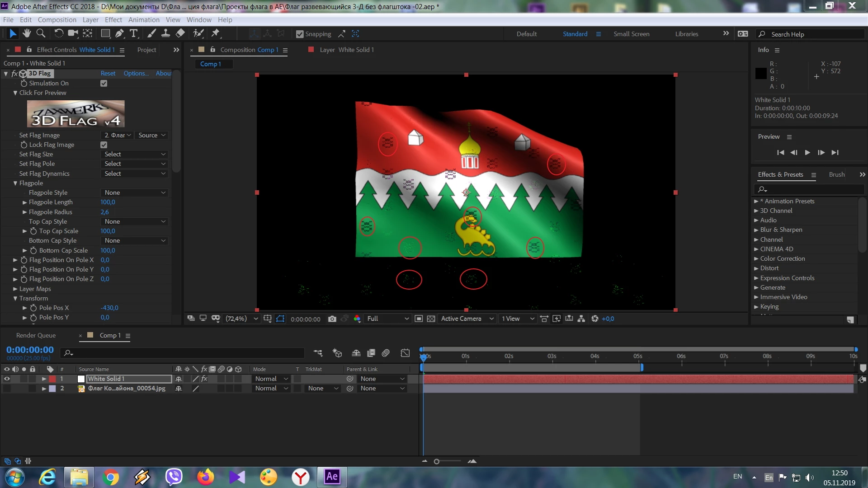The width and height of the screenshot is (868, 488).
Task: Select the Rotation tool
Action: click(58, 33)
